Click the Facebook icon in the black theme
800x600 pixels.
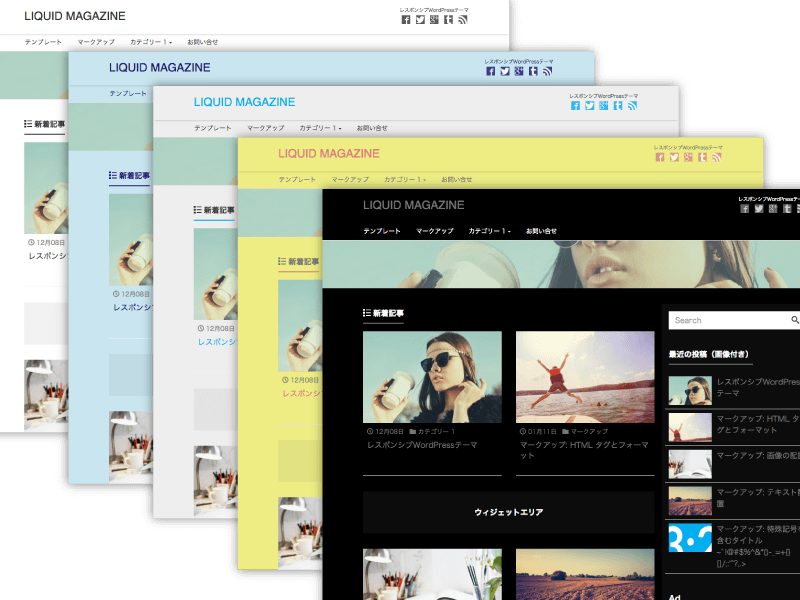point(744,209)
